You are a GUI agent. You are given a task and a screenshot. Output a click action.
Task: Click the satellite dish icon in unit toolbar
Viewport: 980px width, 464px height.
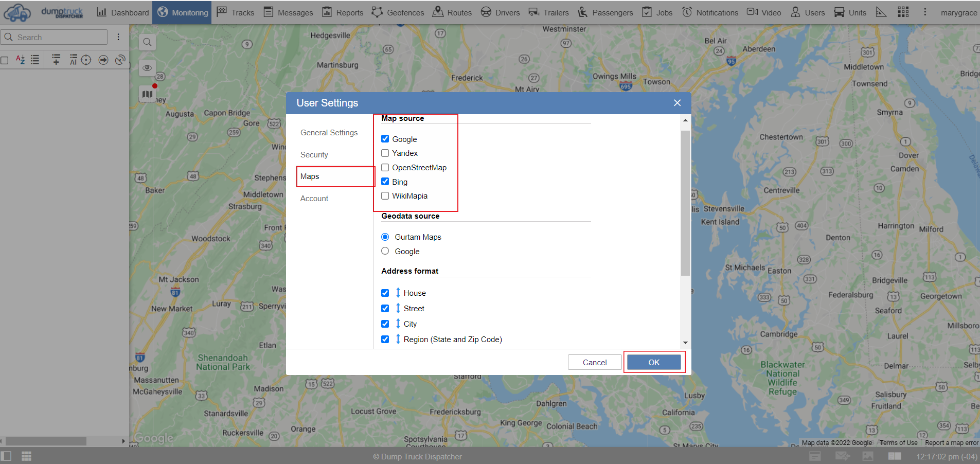click(x=120, y=60)
